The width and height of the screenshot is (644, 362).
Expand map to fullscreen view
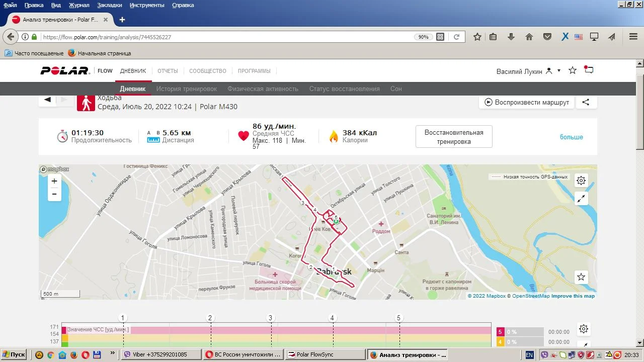point(581,199)
